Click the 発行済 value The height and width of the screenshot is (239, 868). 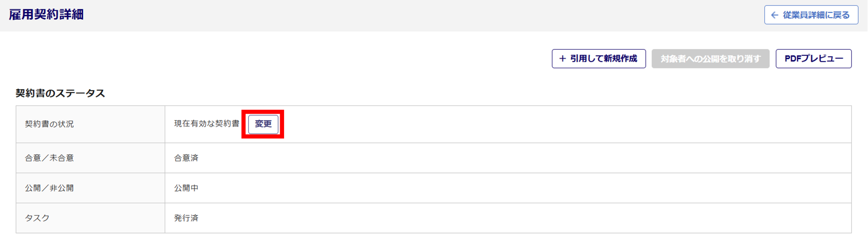186,218
